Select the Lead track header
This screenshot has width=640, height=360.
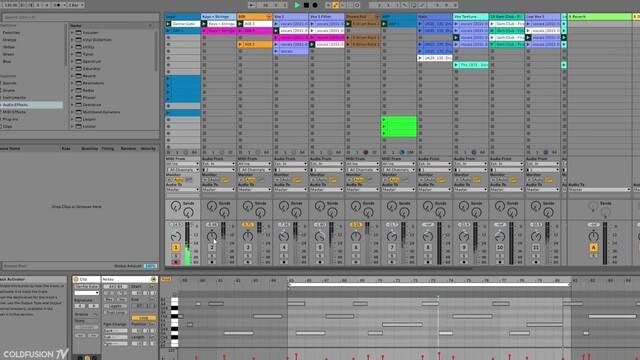[x=182, y=17]
